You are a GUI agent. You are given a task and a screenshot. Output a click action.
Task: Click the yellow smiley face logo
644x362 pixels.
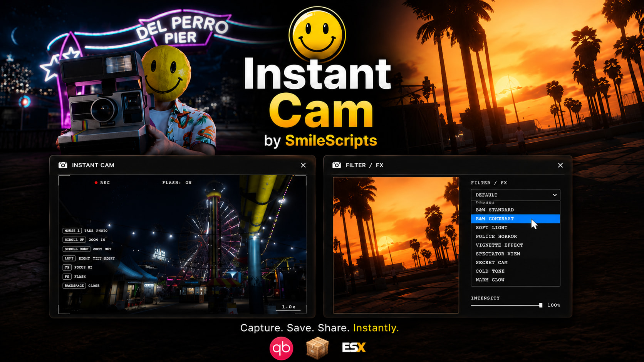click(x=317, y=35)
